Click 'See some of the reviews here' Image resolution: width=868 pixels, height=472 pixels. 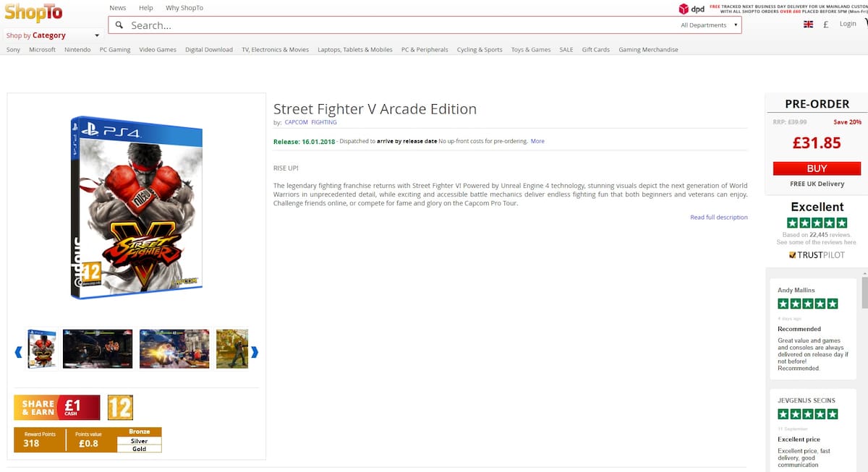coord(817,242)
